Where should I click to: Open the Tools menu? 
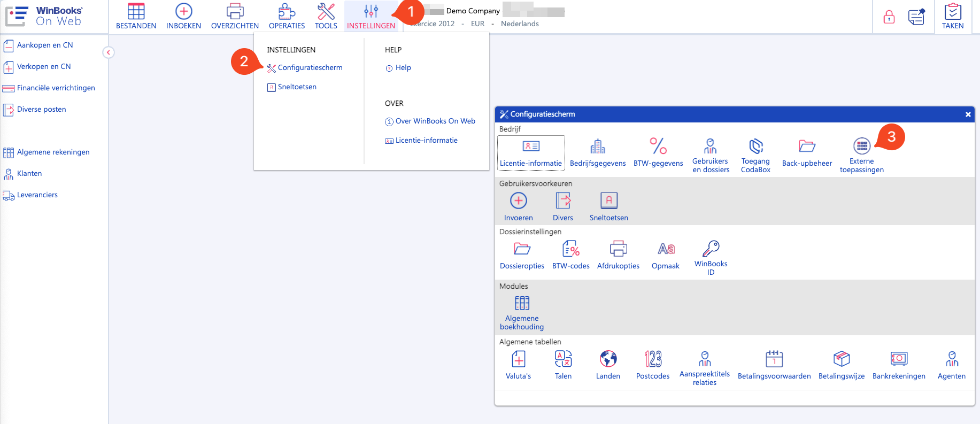326,16
